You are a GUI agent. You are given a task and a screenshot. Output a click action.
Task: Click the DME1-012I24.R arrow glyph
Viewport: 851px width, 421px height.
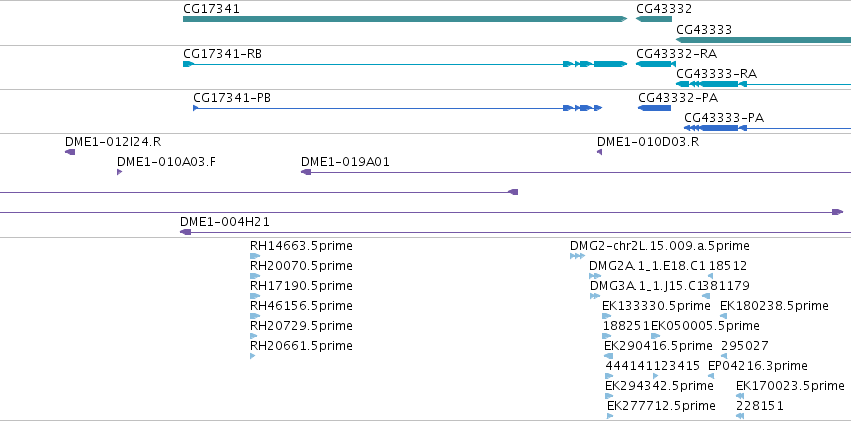click(x=70, y=152)
